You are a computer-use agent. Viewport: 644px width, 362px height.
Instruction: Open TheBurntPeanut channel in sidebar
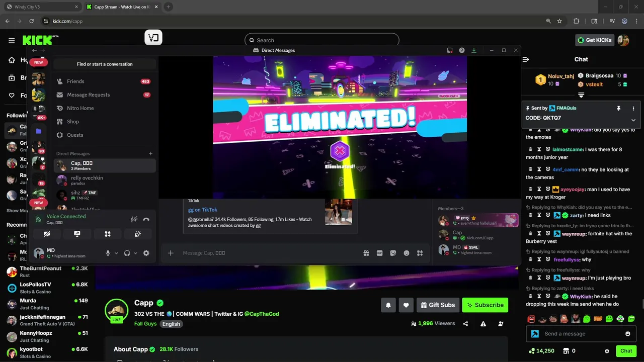pyautogui.click(x=47, y=271)
